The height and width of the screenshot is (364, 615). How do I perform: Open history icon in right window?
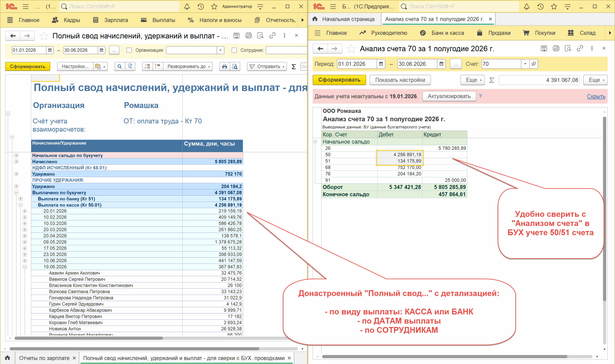[540, 7]
